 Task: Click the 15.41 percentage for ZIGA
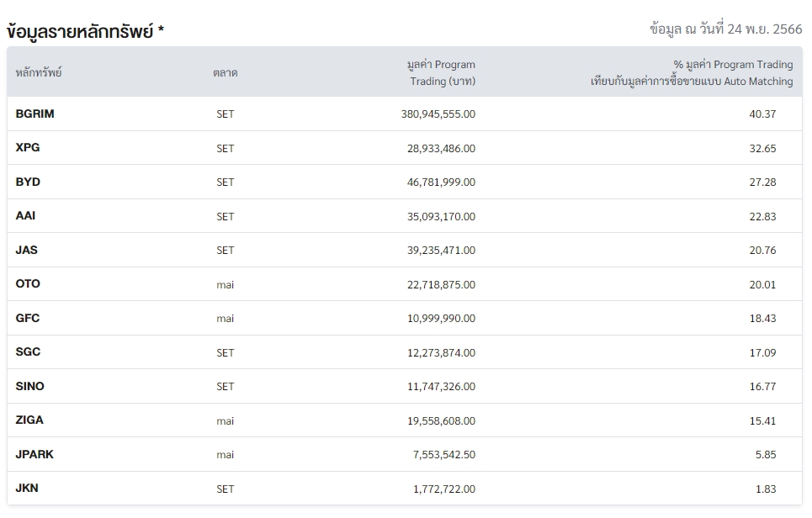pos(762,420)
